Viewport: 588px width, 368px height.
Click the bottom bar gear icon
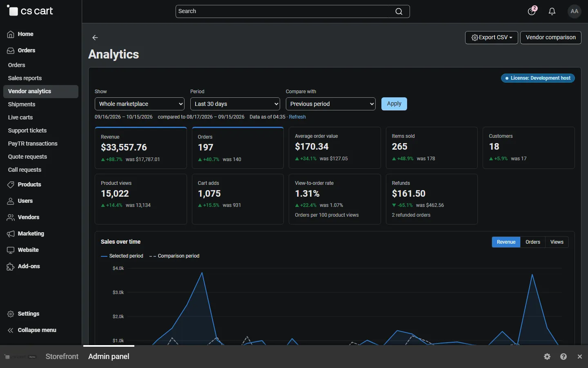547,357
